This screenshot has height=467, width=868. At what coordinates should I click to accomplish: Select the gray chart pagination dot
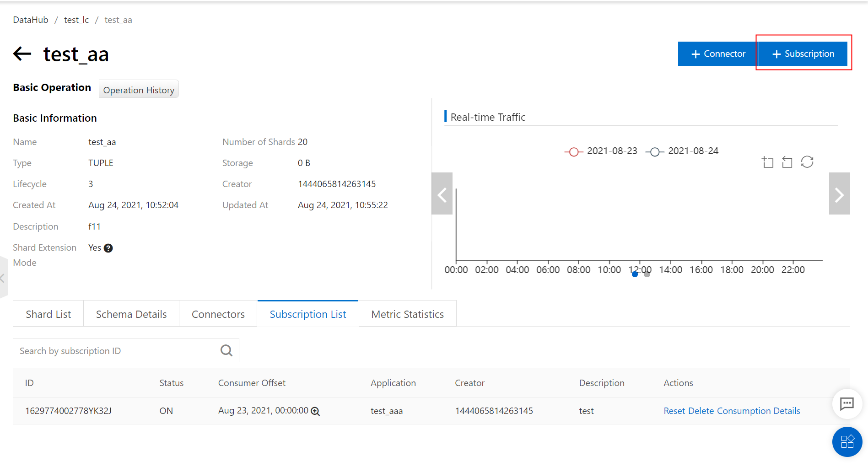[x=647, y=274]
